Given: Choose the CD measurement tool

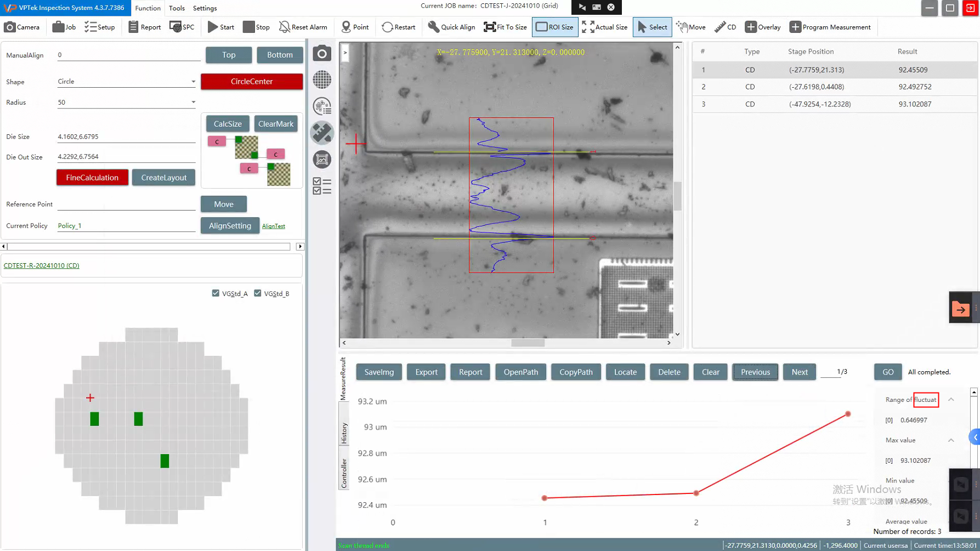Looking at the screenshot, I should (725, 27).
